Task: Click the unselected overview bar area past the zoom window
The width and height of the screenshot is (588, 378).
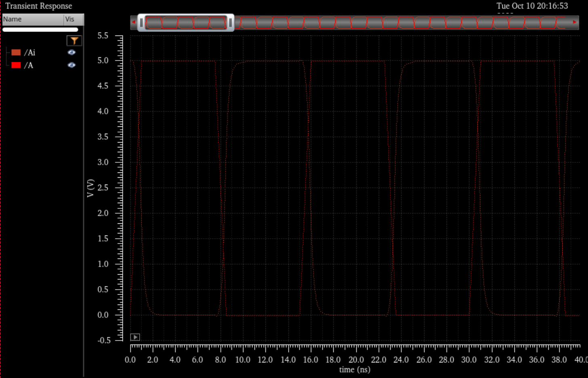Action: tap(404, 23)
